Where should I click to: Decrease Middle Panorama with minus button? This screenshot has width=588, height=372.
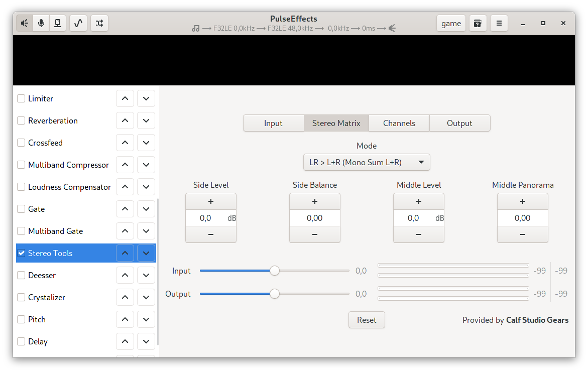522,234
